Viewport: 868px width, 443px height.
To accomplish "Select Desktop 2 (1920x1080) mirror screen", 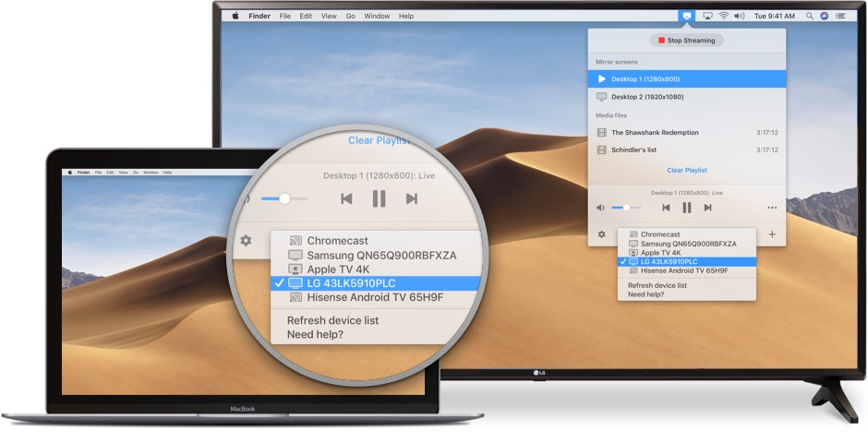I will pos(686,97).
